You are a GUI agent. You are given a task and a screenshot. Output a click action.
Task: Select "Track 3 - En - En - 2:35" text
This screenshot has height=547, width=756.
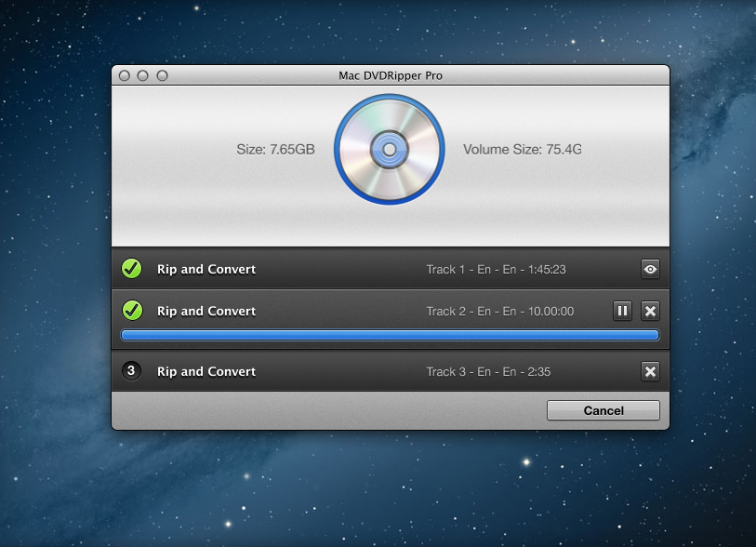[x=488, y=372]
